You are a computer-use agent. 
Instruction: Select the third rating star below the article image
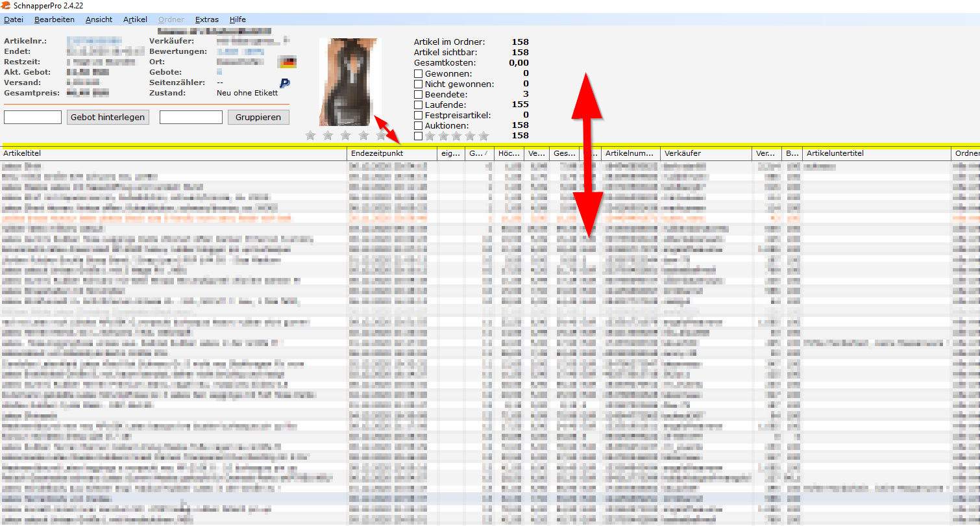click(346, 136)
